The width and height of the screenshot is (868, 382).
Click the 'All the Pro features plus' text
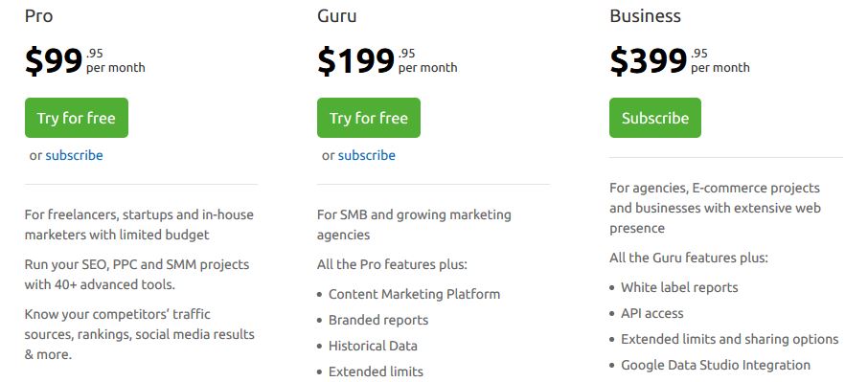coord(392,264)
